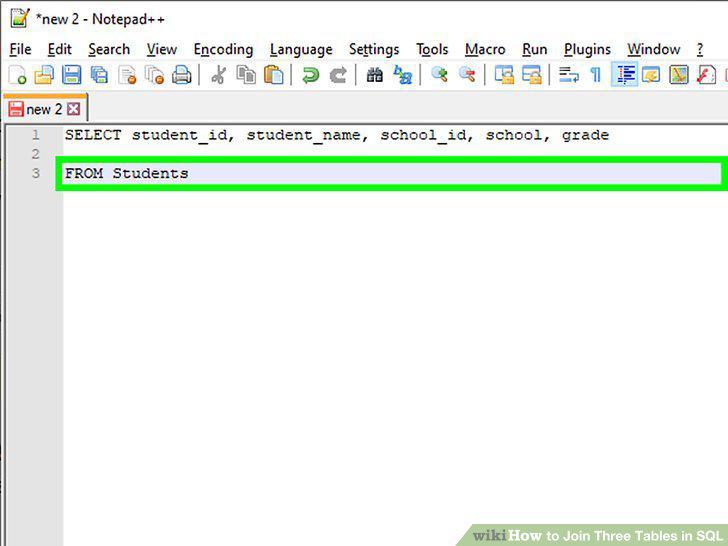Click the FROM keyword on line 3
Image resolution: width=728 pixels, height=546 pixels.
84,173
